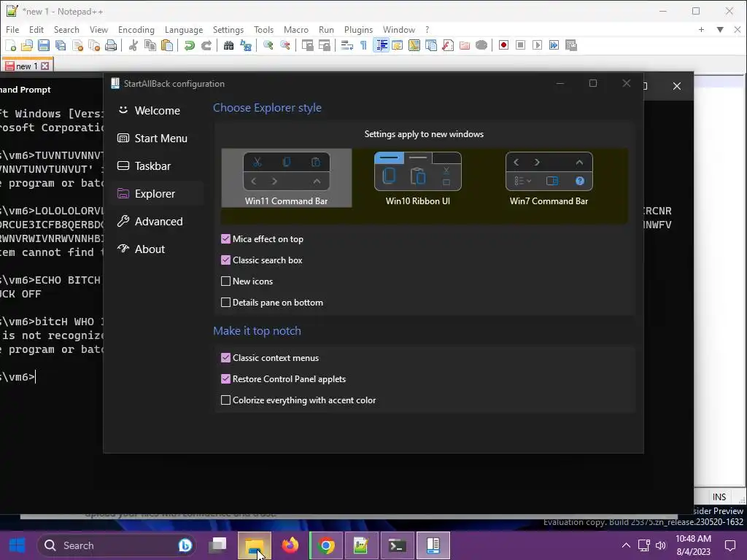Viewport: 747px width, 560px height.
Task: Choose Win7 Command Bar style
Action: pyautogui.click(x=549, y=178)
